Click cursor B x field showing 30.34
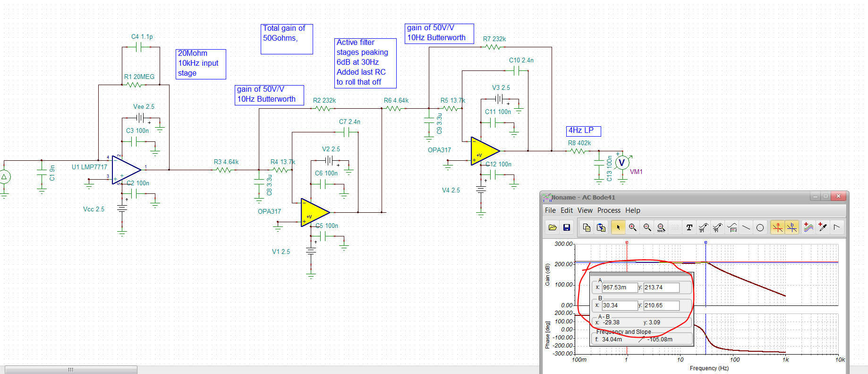This screenshot has width=868, height=374. pyautogui.click(x=620, y=305)
